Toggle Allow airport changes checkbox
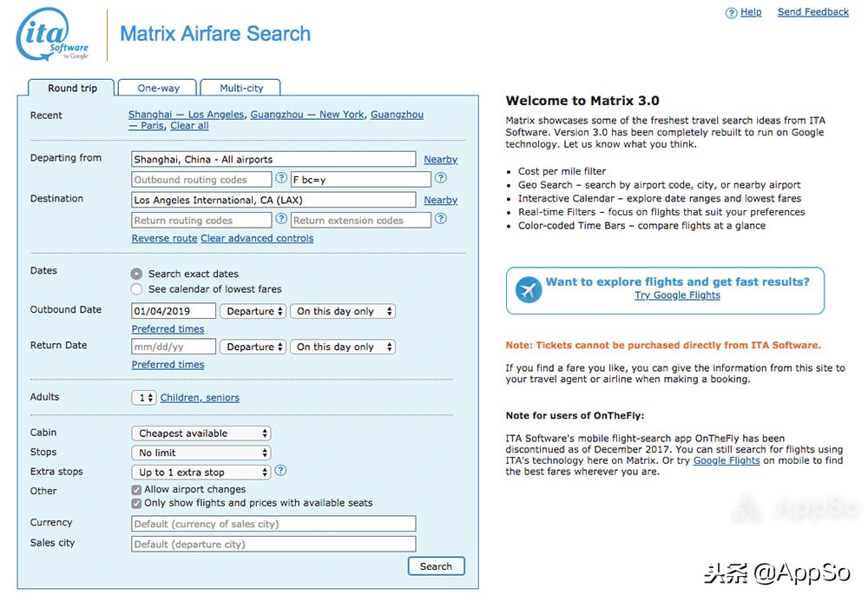Viewport: 868px width, 602px height. (x=136, y=490)
